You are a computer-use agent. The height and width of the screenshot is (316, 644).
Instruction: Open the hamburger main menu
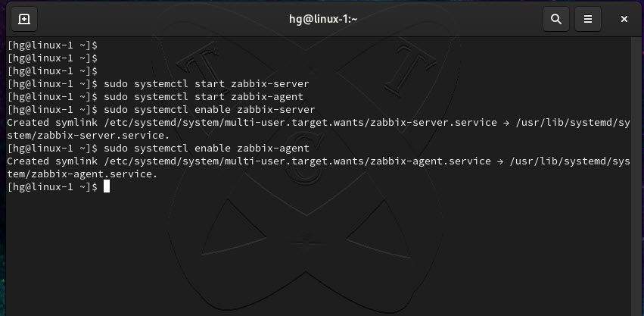[x=588, y=19]
